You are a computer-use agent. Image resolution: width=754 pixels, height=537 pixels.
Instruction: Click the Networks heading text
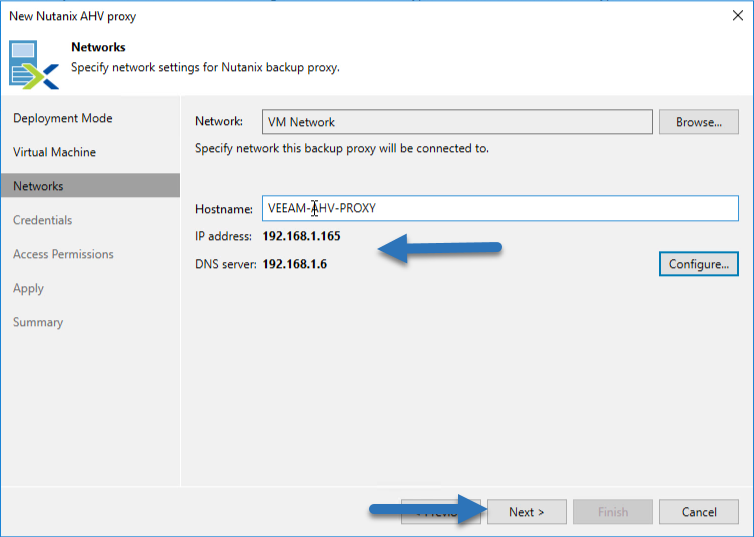pos(98,47)
